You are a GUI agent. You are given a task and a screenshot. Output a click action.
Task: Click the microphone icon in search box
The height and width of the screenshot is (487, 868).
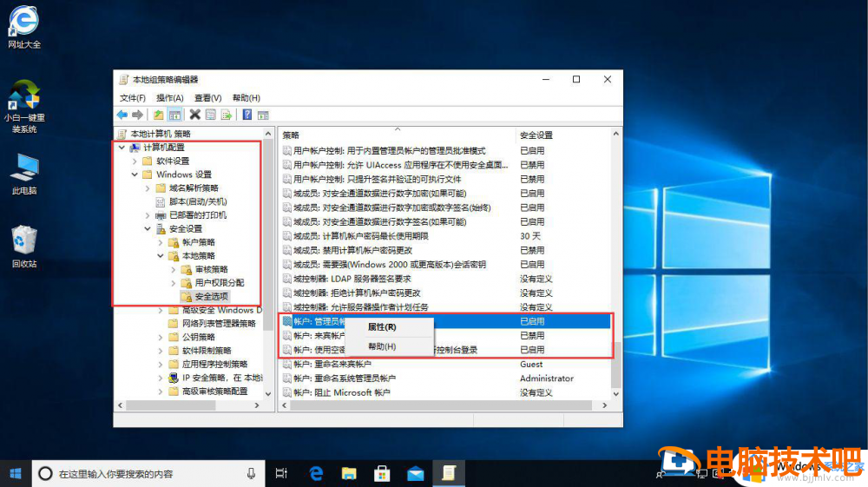[x=251, y=474]
